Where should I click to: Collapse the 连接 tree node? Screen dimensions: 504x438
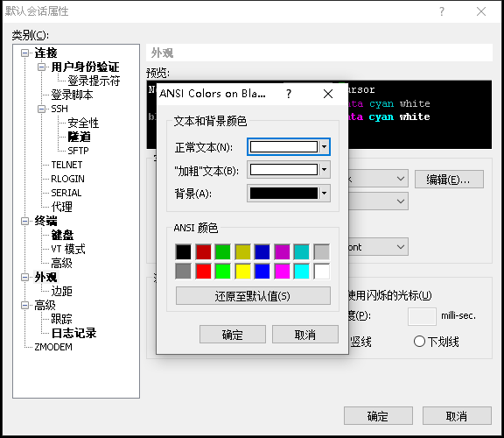(x=24, y=53)
